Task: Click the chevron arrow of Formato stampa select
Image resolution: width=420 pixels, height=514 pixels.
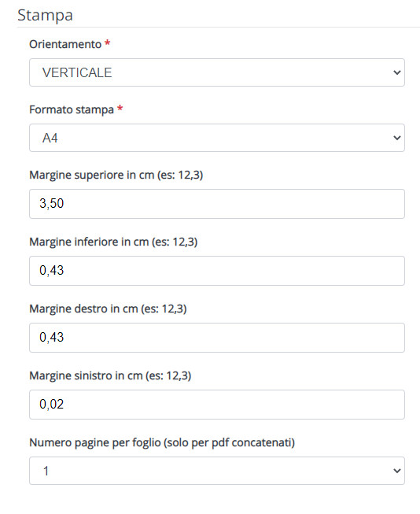Action: point(396,138)
